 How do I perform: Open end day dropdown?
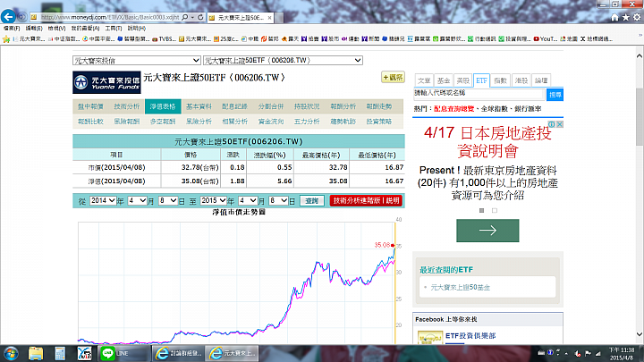[278, 201]
